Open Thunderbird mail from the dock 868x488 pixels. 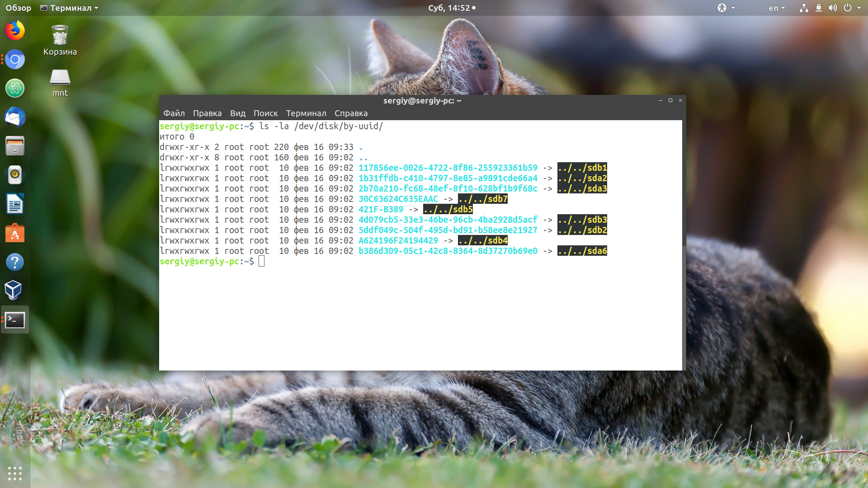[x=15, y=117]
